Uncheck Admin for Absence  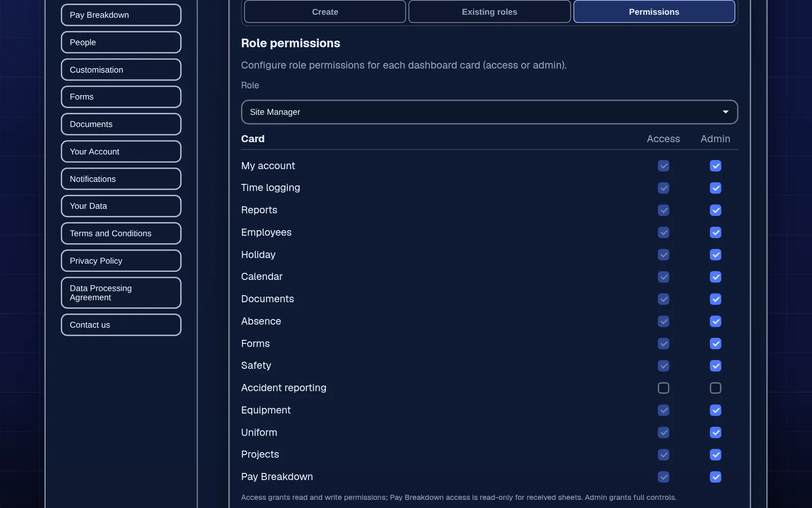tap(716, 321)
